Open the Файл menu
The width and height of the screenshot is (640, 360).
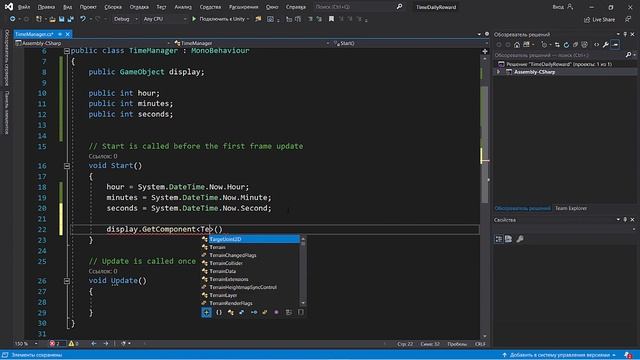pyautogui.click(x=24, y=7)
